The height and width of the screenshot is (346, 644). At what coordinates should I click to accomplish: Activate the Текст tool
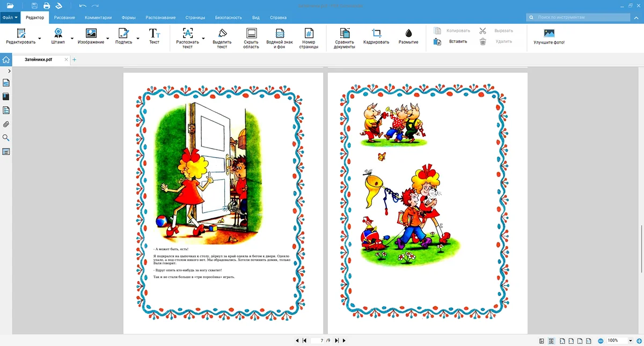click(154, 36)
